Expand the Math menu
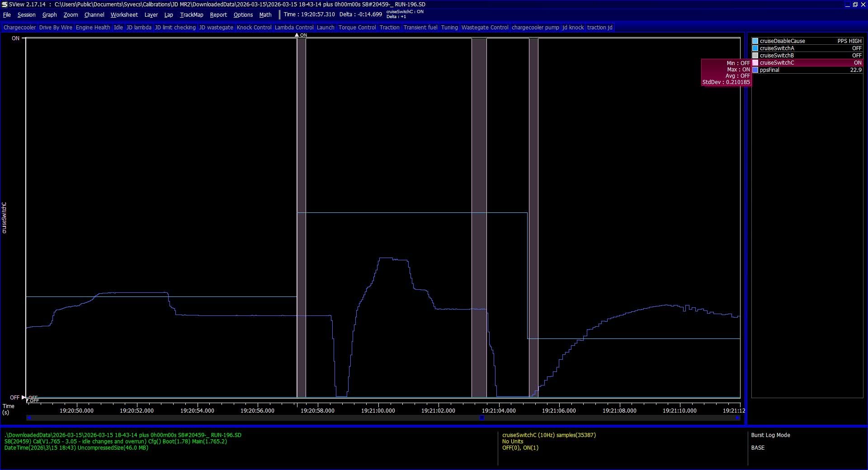This screenshot has width=868, height=470. (265, 15)
